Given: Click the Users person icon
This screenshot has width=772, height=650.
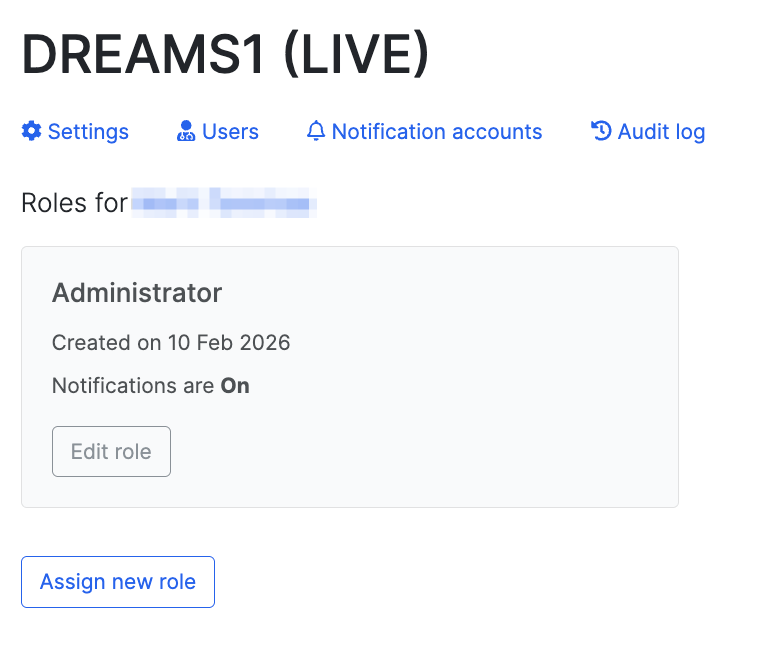Looking at the screenshot, I should [186, 131].
